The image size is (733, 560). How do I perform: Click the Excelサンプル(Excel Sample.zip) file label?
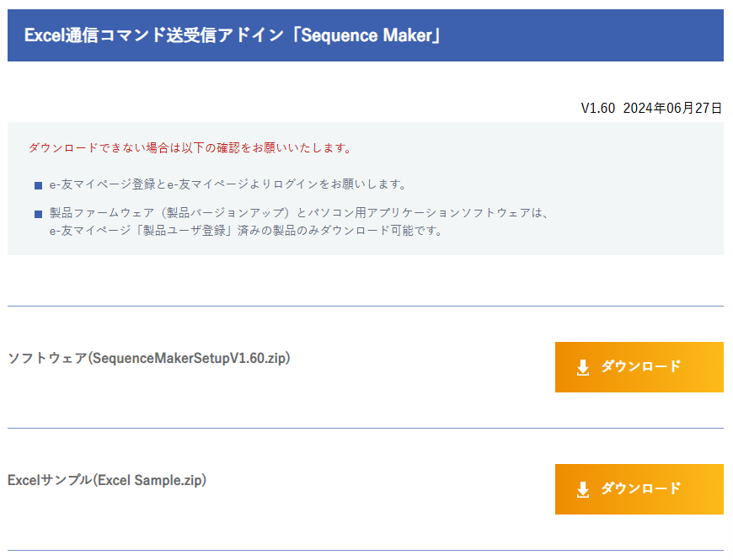coord(107,480)
